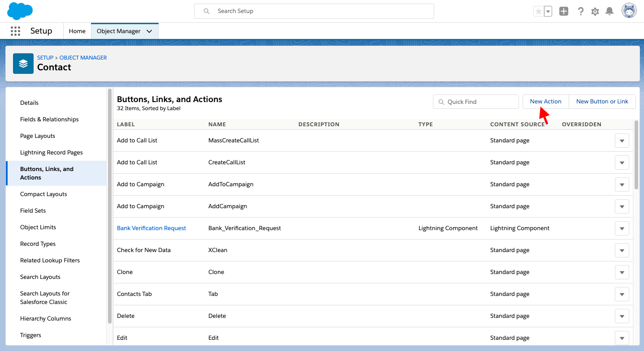Open row menu for XClean
This screenshot has height=351, width=644.
(x=622, y=250)
